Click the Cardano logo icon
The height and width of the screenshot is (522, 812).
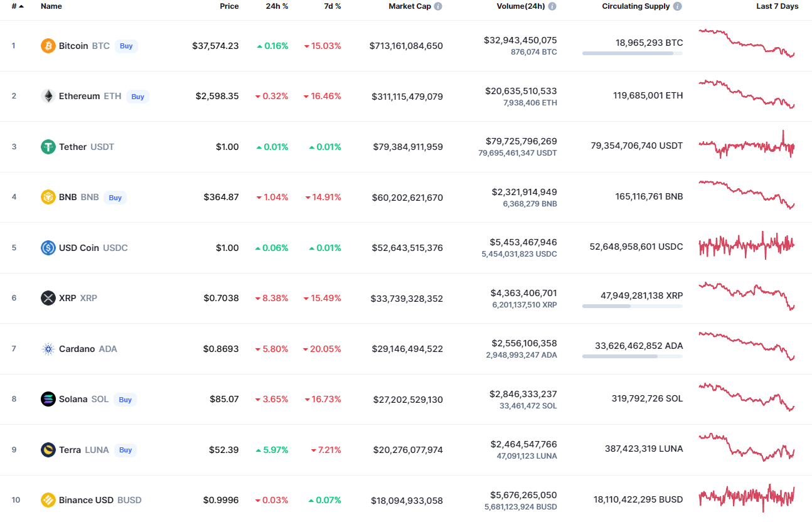click(x=48, y=349)
